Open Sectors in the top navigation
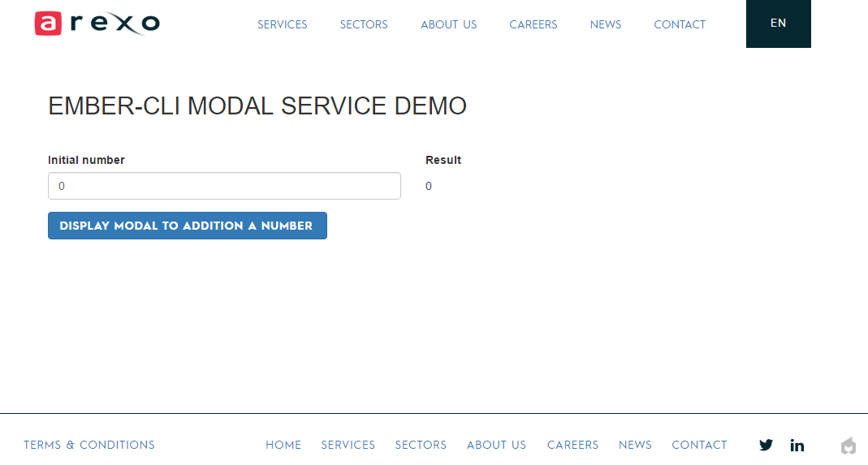Viewport: 868px width, 465px height. point(364,25)
